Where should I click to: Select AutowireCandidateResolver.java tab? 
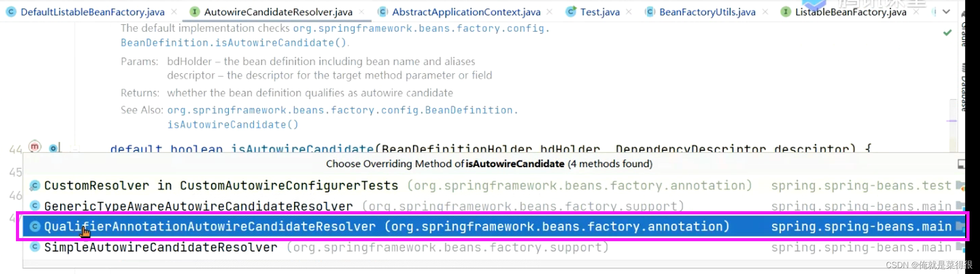point(278,12)
